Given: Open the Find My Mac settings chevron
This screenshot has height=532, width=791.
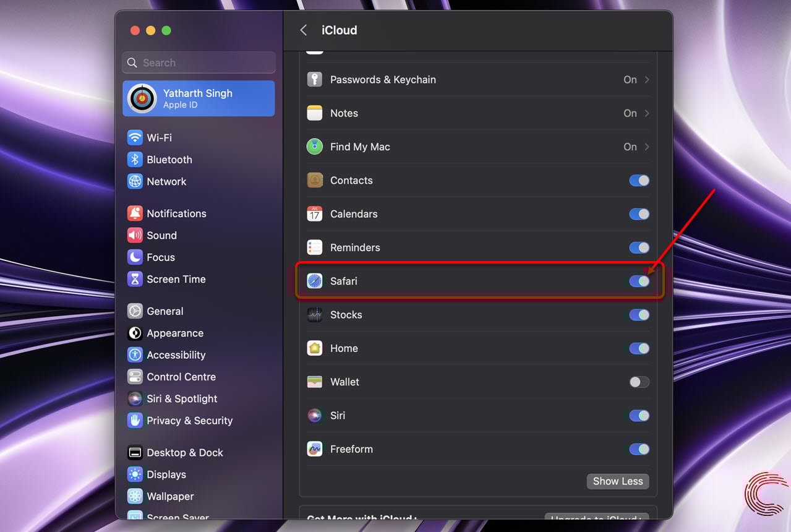Looking at the screenshot, I should [647, 147].
